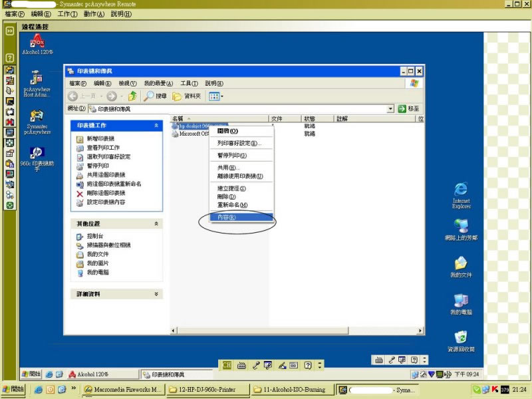Open HP 960c printer assistant desktop icon
Image resolution: width=532 pixels, height=399 pixels.
tap(37, 158)
